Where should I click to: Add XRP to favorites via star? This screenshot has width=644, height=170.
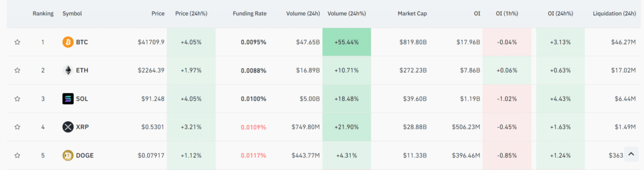coord(17,127)
